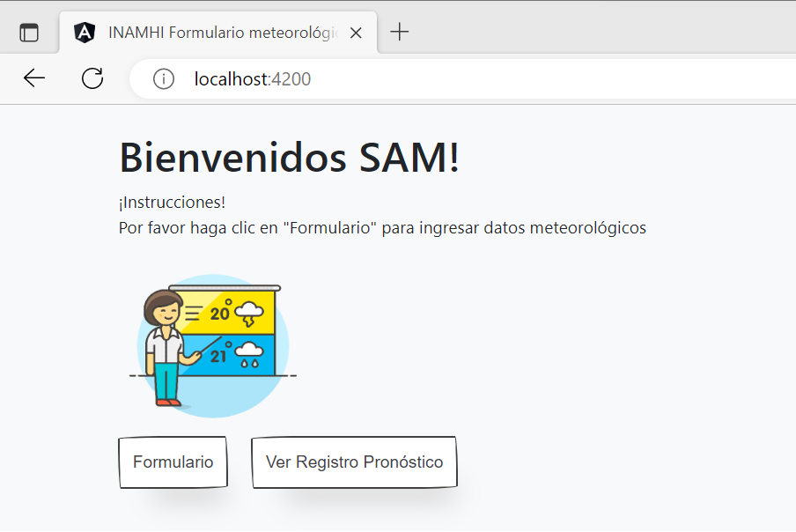
Task: Reload the localhost:4200 page
Action: click(92, 78)
